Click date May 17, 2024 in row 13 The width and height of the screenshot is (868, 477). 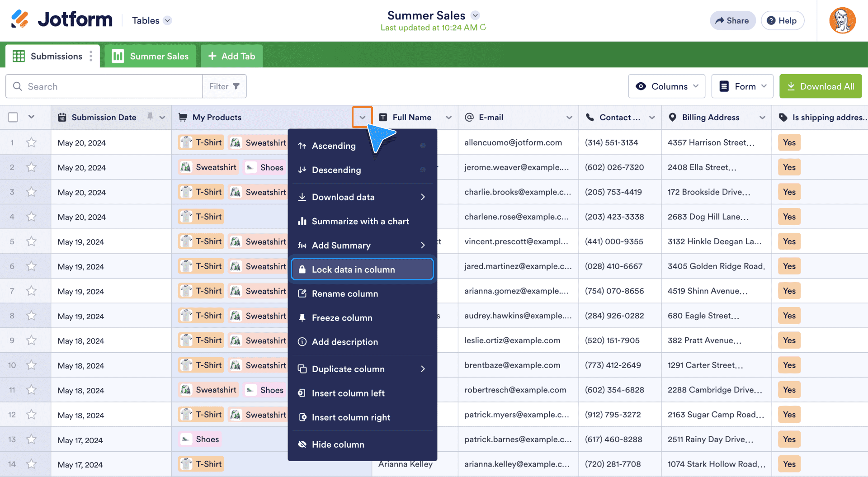pyautogui.click(x=80, y=440)
